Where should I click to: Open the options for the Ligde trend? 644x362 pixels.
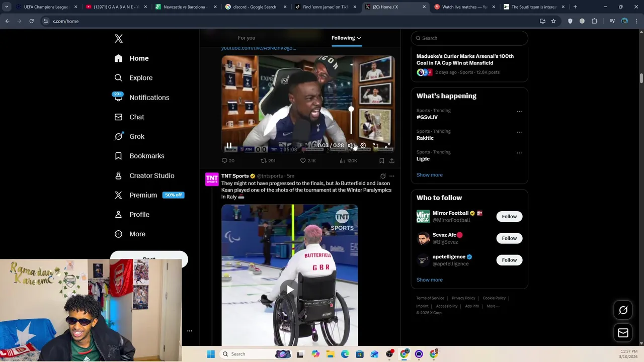pos(519,153)
